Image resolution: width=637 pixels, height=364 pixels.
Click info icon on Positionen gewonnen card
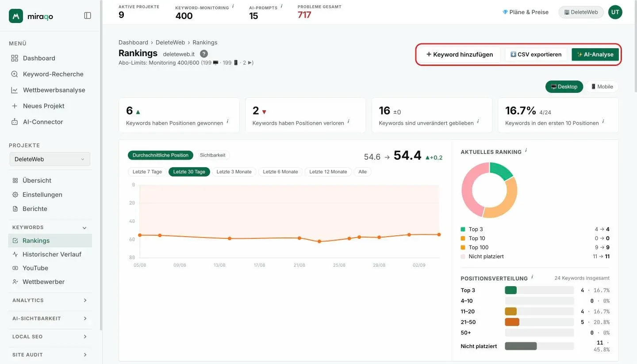pos(227,122)
